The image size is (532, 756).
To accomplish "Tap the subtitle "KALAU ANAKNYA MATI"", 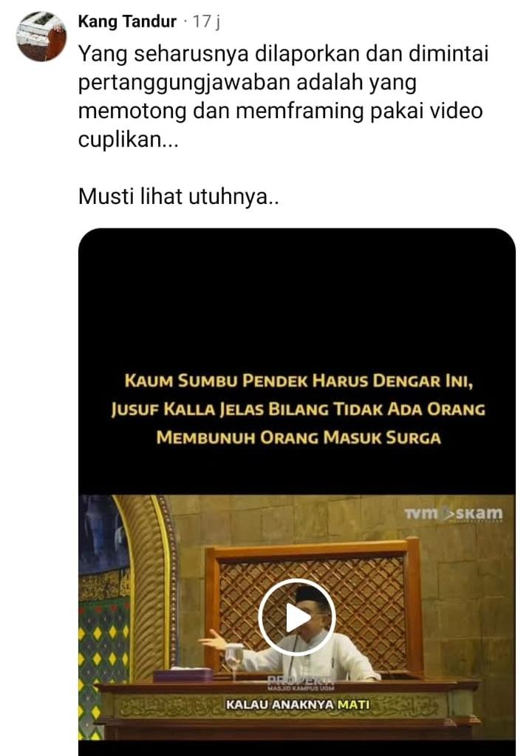I will click(298, 705).
